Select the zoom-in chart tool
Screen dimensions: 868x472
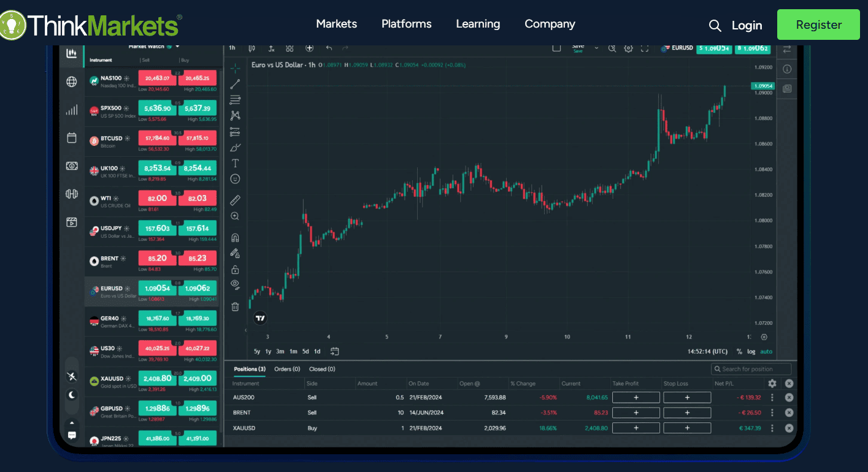tap(235, 216)
